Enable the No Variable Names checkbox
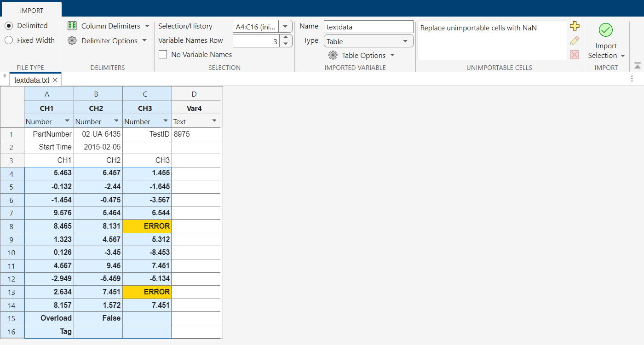644x345 pixels. click(x=163, y=55)
